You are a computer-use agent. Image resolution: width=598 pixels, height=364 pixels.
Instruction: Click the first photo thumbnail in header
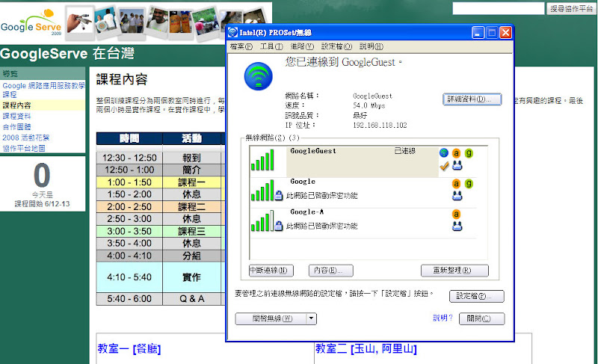[x=80, y=22]
